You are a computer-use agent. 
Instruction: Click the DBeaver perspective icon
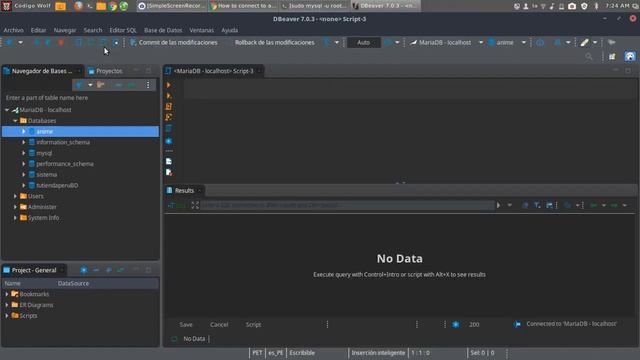click(x=630, y=57)
